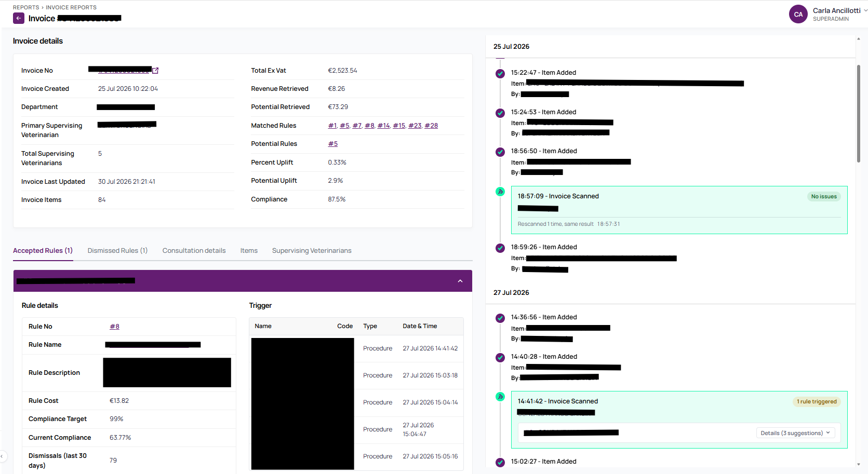Open matched rule #1 link
Screen dimensions: 868x474
point(332,126)
